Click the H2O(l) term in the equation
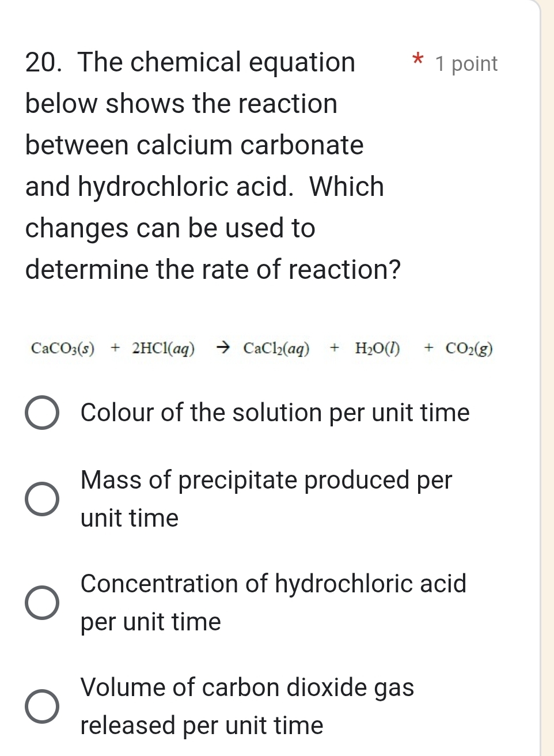The height and width of the screenshot is (756, 554). [x=377, y=349]
